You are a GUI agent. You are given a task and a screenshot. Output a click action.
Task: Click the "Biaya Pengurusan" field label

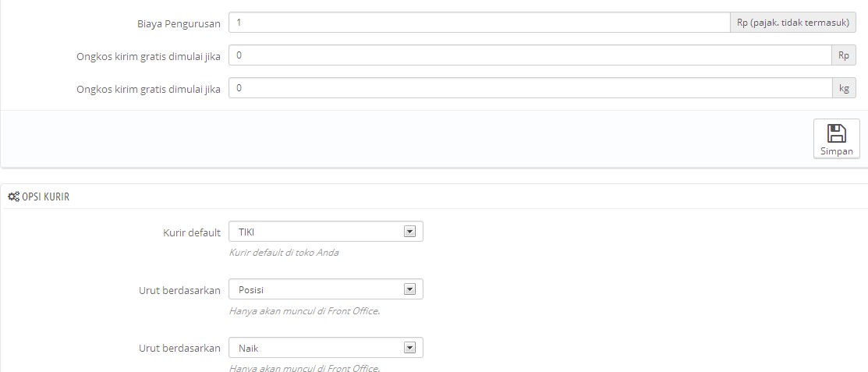pyautogui.click(x=178, y=23)
